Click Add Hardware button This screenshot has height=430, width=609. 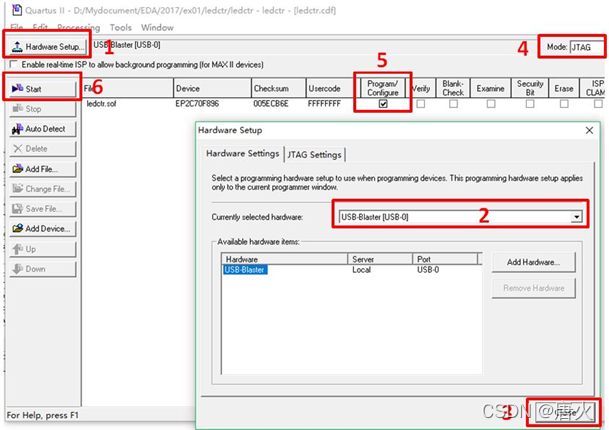tap(533, 262)
